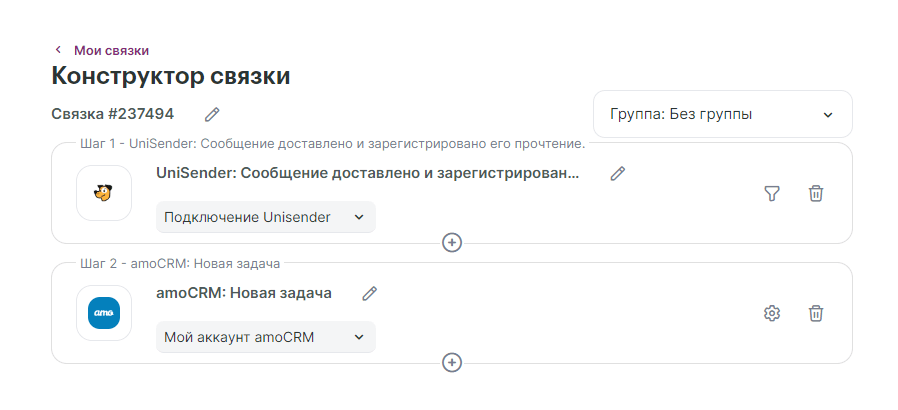Click the UniSender: Сообщение доставлено step title
This screenshot has width=898, height=410.
(368, 174)
